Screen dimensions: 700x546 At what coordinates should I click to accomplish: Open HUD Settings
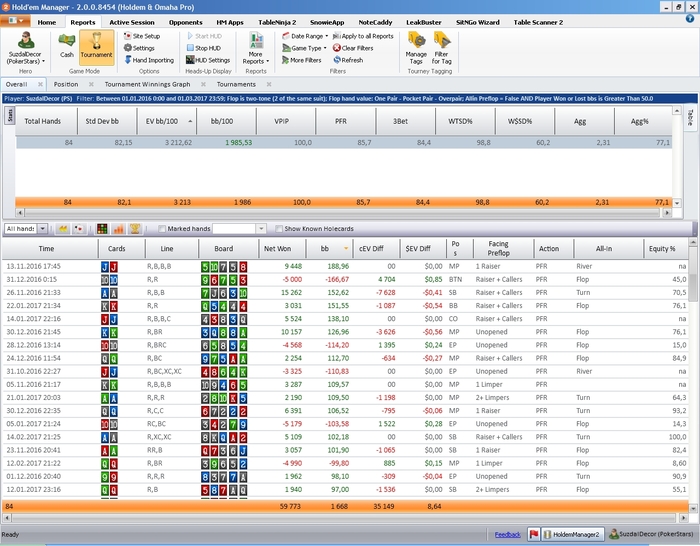click(x=208, y=60)
